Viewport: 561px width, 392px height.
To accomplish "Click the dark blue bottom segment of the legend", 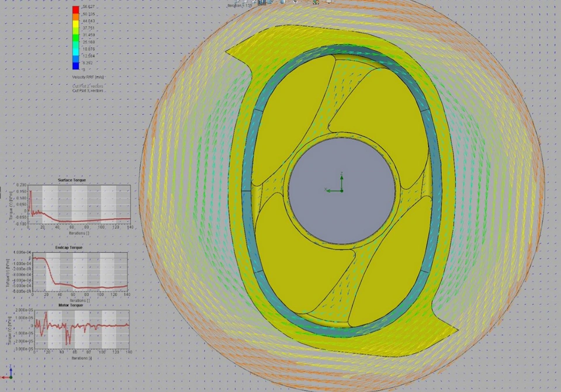I will pyautogui.click(x=75, y=66).
